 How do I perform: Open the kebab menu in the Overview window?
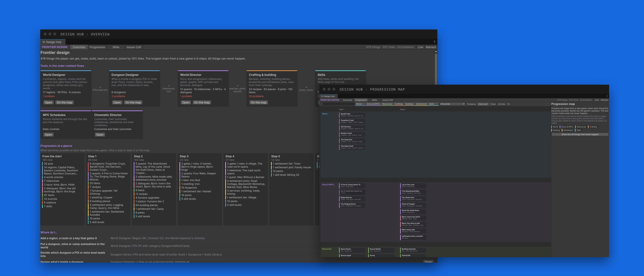(434, 42)
